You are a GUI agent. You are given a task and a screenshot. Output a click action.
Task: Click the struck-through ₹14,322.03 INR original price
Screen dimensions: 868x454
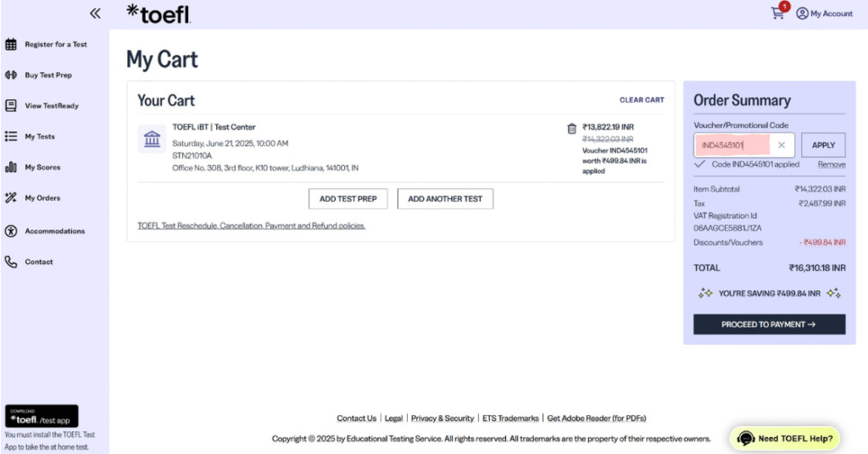point(608,139)
